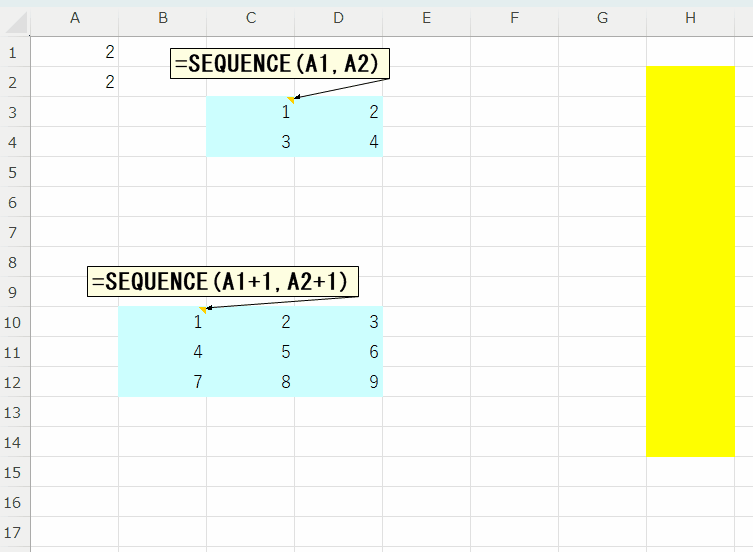Select row 1 header
The width and height of the screenshot is (753, 552).
[14, 53]
